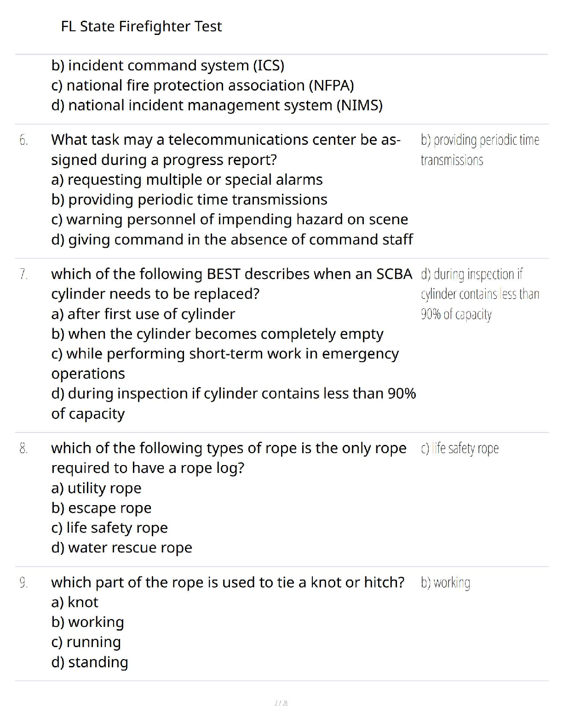Click question number 9
This screenshot has height=728, width=563.
click(24, 583)
